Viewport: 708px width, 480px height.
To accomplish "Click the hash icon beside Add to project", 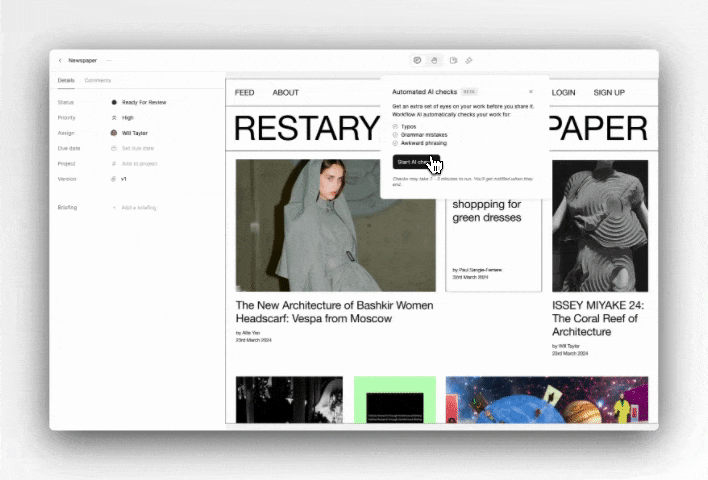I will click(x=114, y=164).
